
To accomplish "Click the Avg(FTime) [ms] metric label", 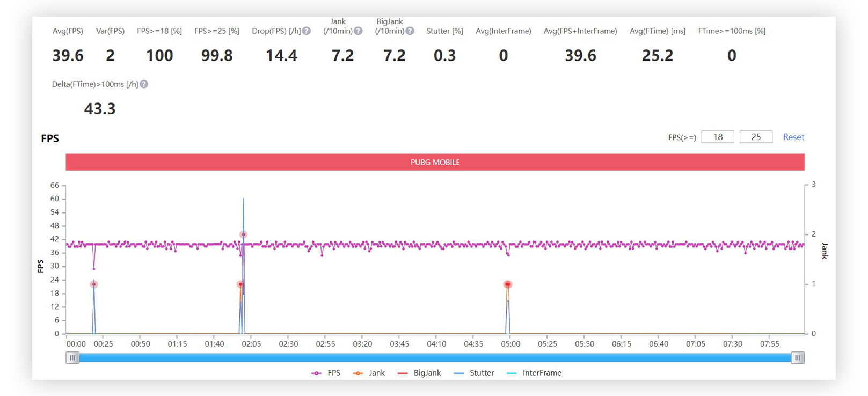I will tap(658, 31).
